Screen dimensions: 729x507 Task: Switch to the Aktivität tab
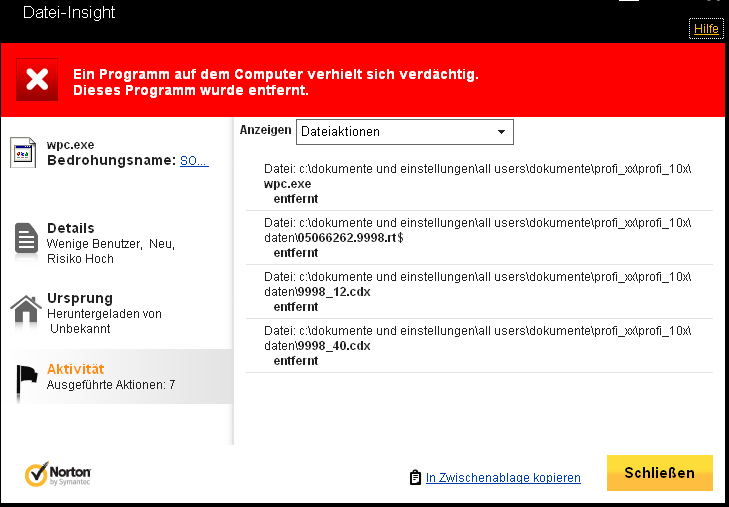click(x=121, y=376)
